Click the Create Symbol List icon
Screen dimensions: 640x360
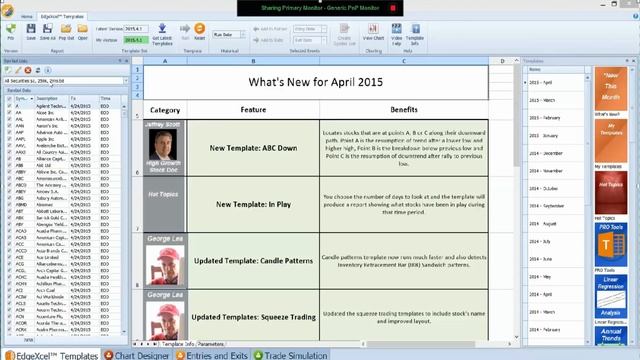[x=344, y=28]
